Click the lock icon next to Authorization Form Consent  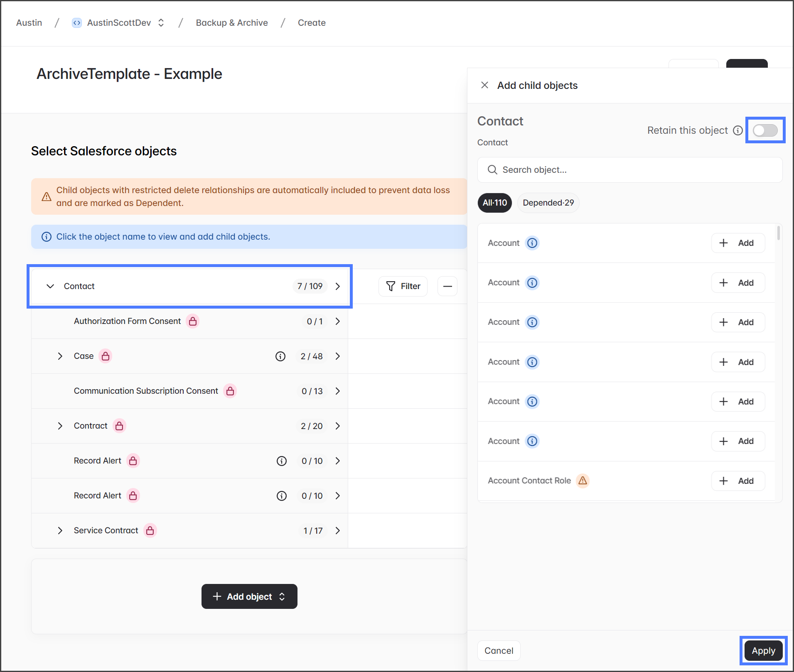[192, 321]
